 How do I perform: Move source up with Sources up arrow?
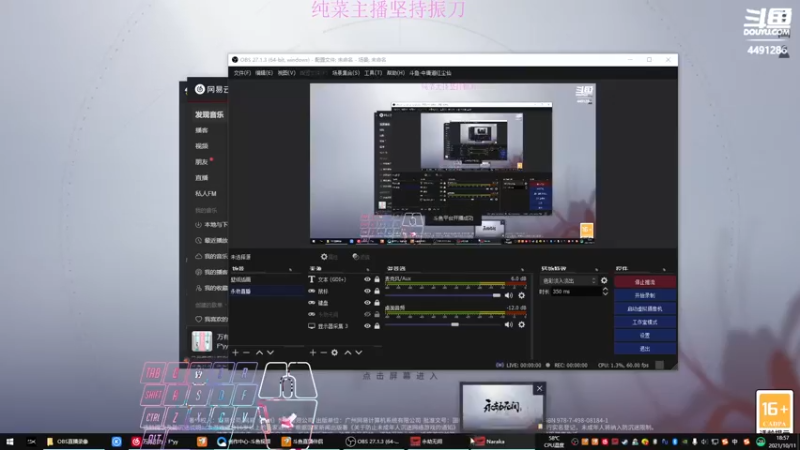[x=347, y=353]
